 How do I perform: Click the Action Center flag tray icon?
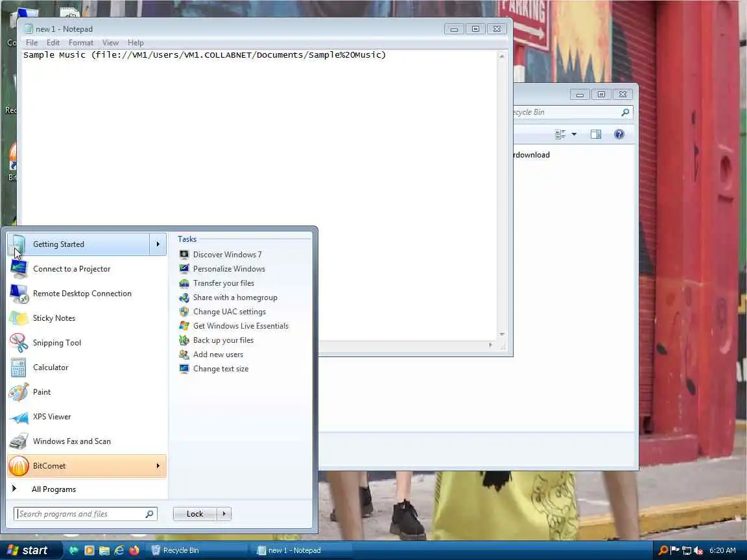pyautogui.click(x=675, y=550)
